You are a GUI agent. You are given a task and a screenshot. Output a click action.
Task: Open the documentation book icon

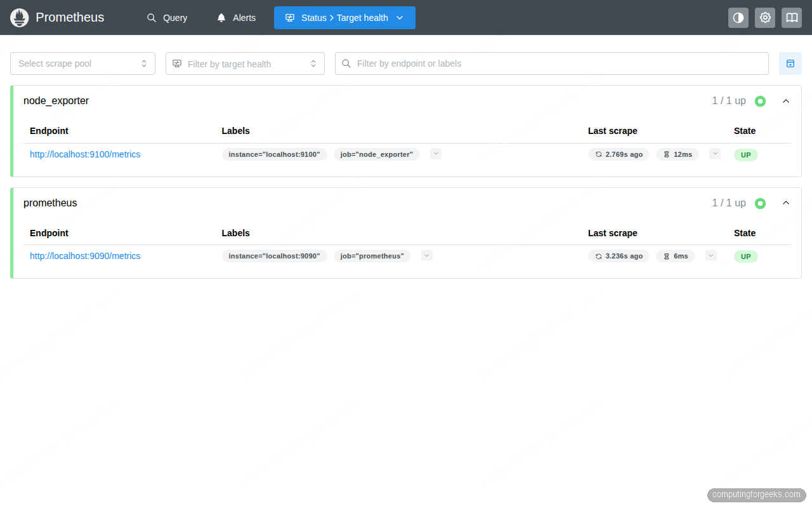791,17
